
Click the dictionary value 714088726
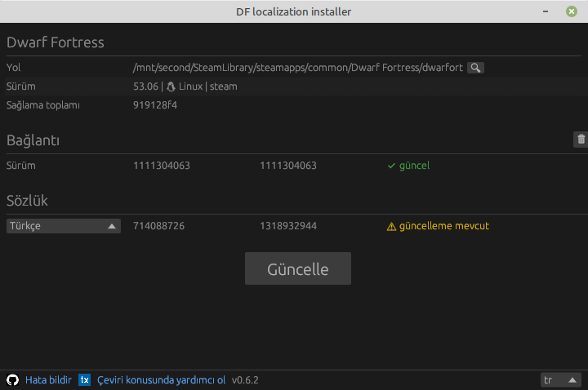click(x=158, y=226)
